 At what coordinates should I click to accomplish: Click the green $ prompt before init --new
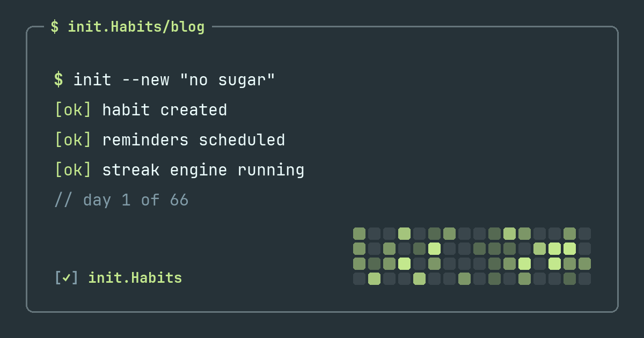(x=58, y=80)
